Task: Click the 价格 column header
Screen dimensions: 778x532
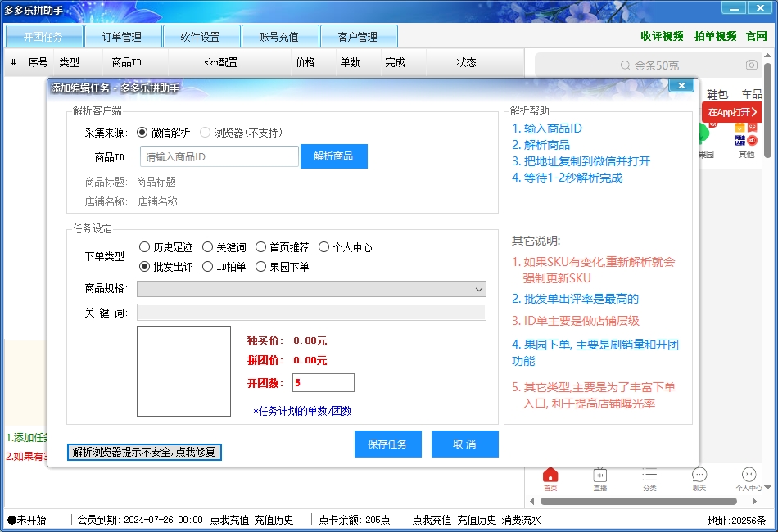Action: tap(305, 62)
